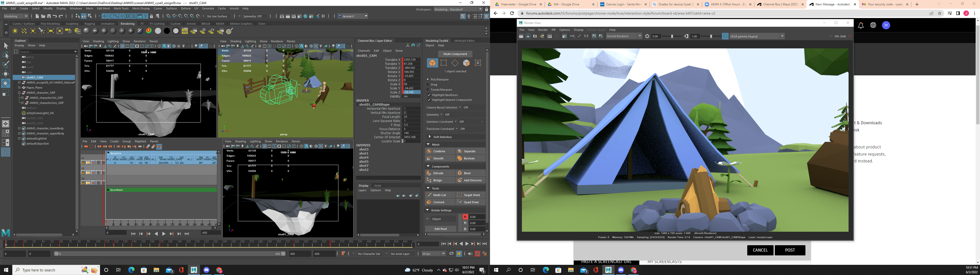Viewport: 980px width, 275px height.
Task: Click the POST button on the forum page
Action: (x=790, y=250)
